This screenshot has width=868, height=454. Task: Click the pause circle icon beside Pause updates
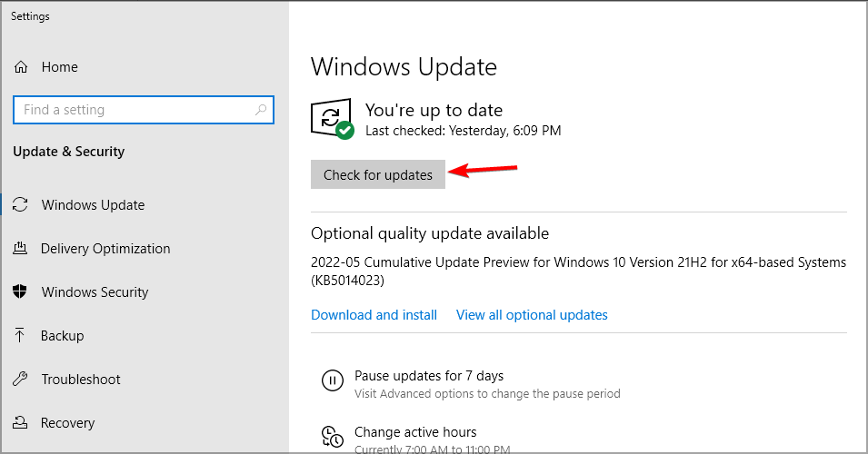tap(332, 380)
